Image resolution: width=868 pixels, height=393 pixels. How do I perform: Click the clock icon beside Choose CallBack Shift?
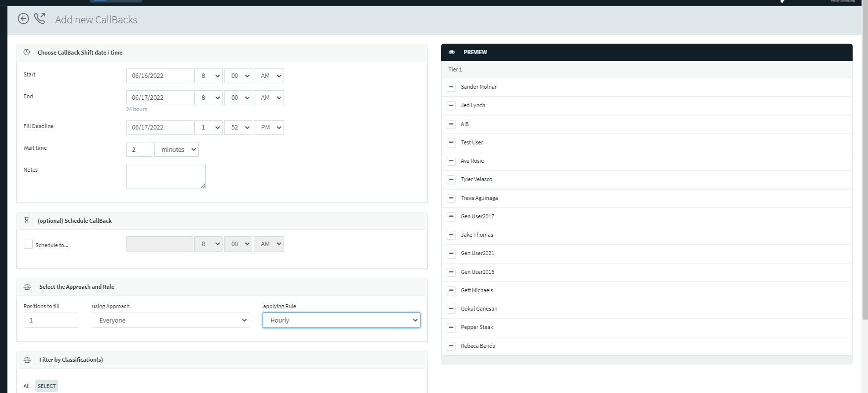pos(27,52)
